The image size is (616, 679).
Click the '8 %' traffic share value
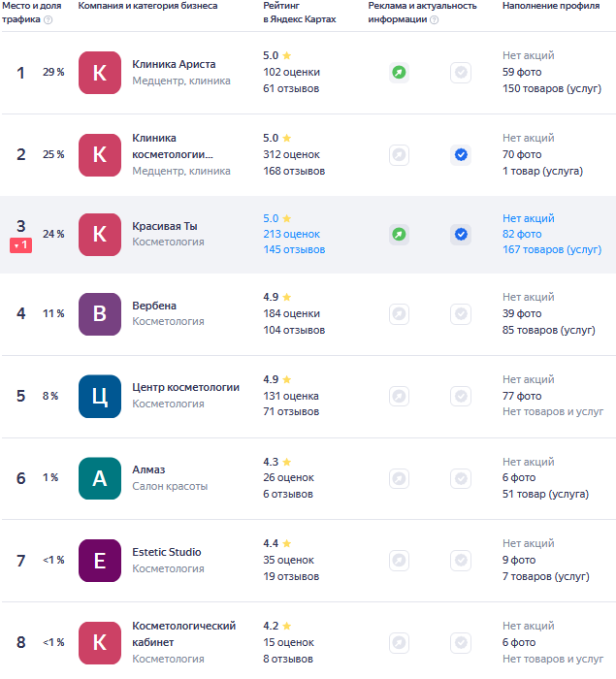pyautogui.click(x=50, y=396)
